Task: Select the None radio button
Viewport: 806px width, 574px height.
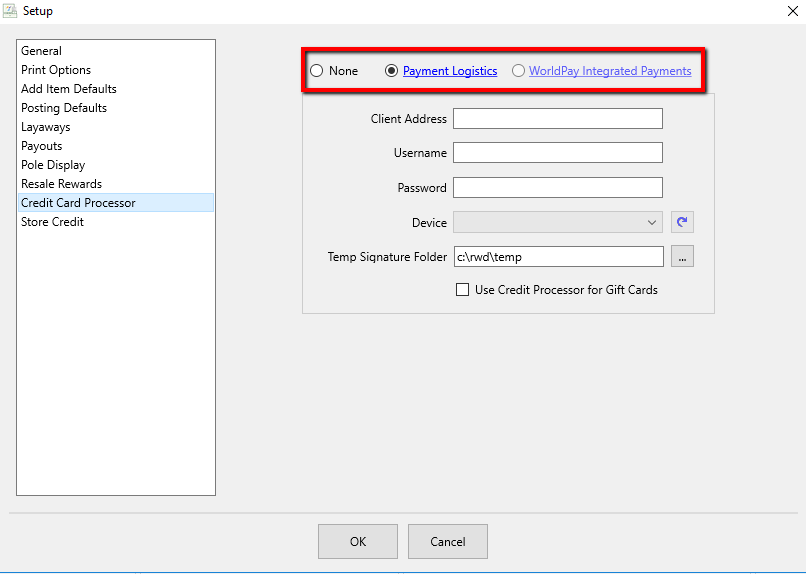Action: (x=317, y=70)
